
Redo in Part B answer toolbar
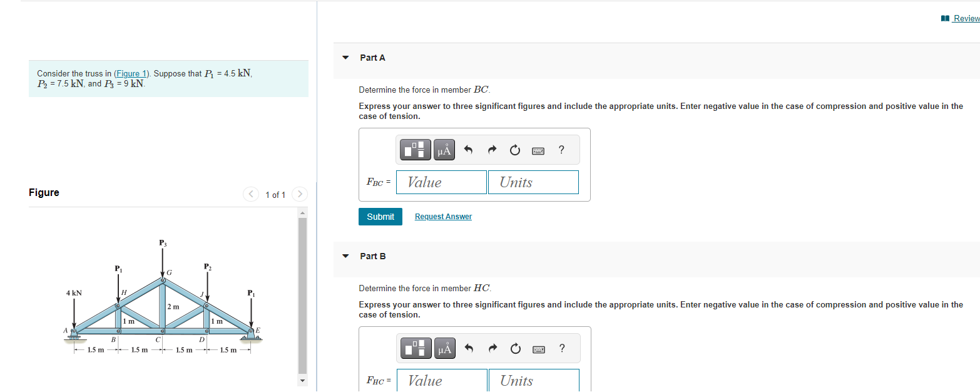[x=491, y=349]
